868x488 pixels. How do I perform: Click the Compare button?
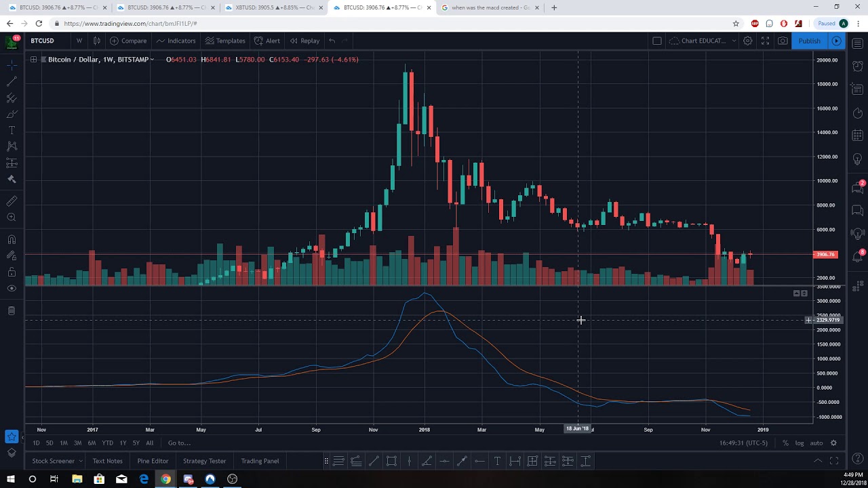pos(128,41)
